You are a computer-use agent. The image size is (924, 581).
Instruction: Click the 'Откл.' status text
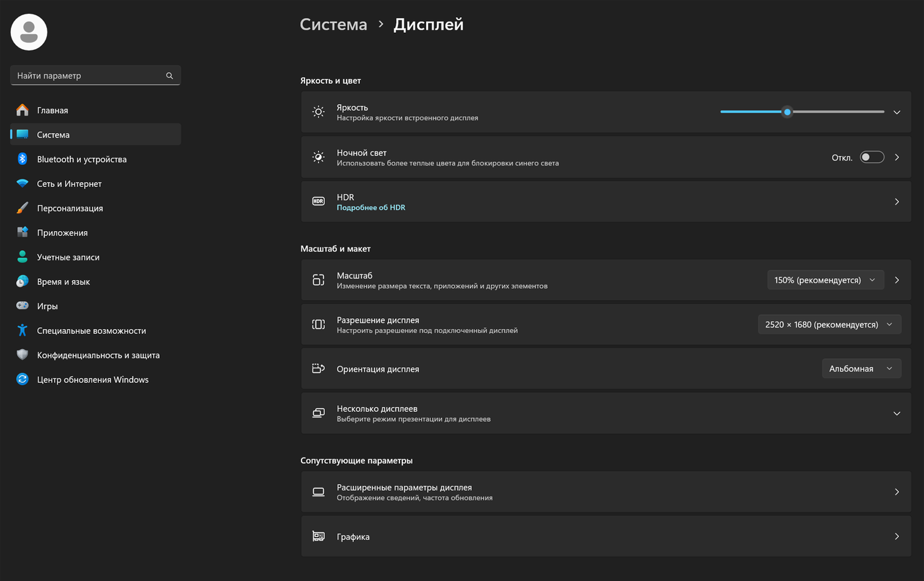click(842, 158)
